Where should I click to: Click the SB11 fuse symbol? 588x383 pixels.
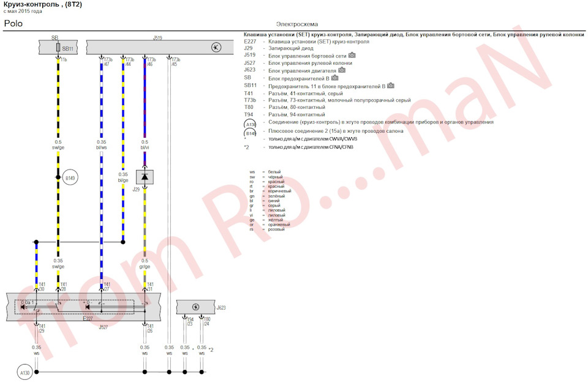(x=58, y=48)
